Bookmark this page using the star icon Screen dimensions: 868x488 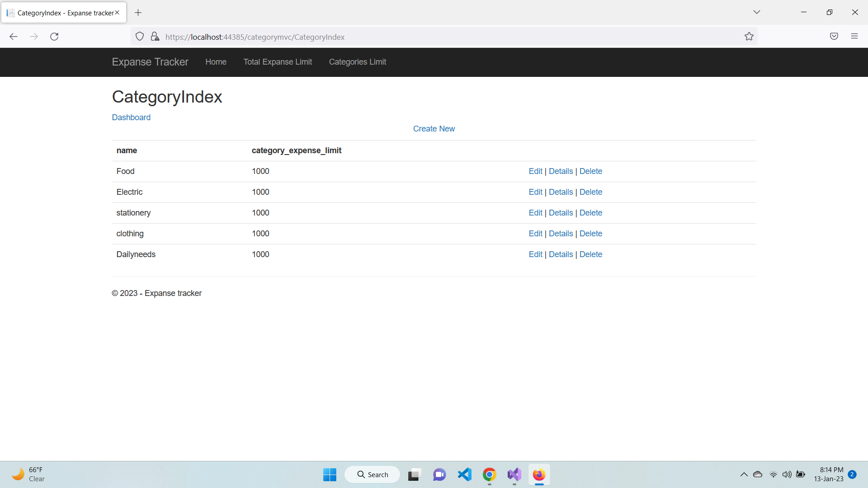[749, 36]
